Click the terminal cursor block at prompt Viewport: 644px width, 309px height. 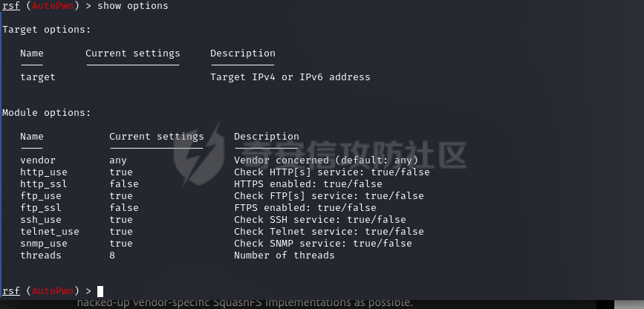click(100, 291)
